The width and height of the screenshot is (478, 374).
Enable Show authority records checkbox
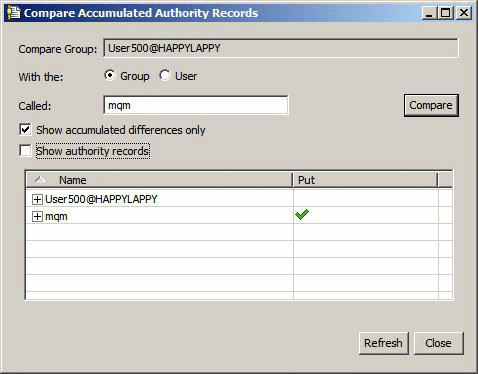point(25,151)
